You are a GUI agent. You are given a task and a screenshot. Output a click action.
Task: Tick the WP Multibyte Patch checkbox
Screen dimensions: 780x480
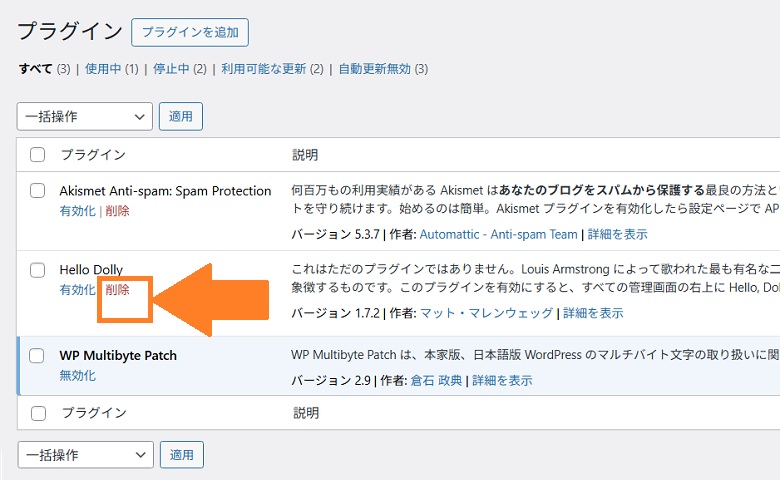coord(38,356)
